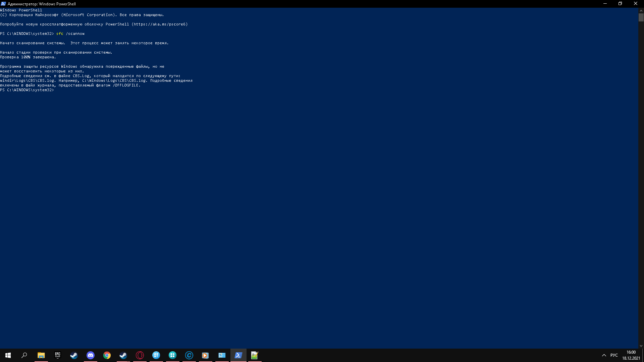The image size is (644, 362).
Task: Open the orange play media player icon
Action: (205, 355)
